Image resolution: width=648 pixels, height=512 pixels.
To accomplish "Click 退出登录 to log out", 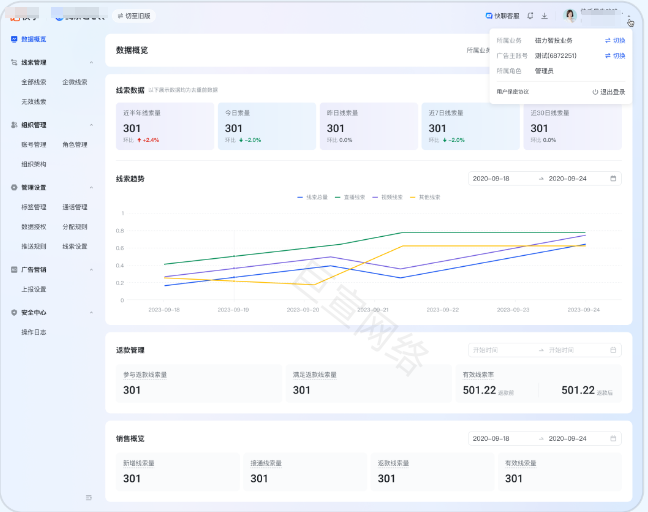I will [609, 92].
